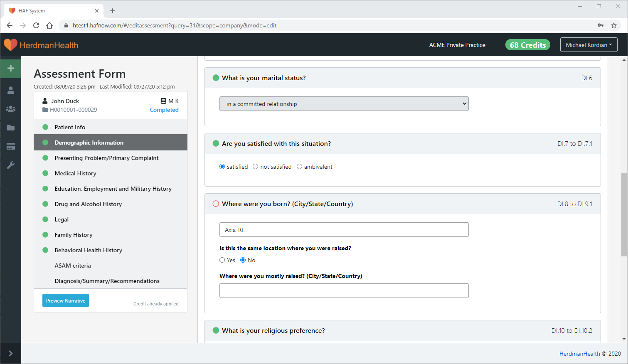
Task: Choose the 'ambivalent' radio option
Action: 299,167
